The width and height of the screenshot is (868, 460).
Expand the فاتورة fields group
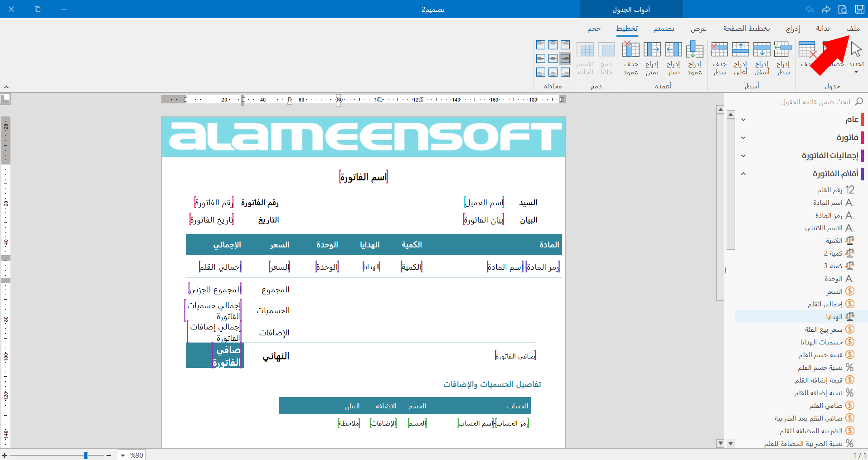[x=743, y=137]
